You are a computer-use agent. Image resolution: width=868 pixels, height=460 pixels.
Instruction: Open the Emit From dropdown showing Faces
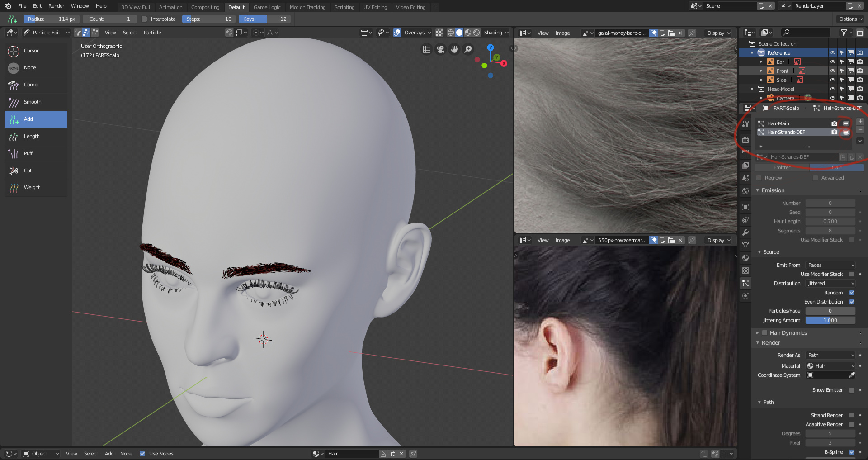coord(830,265)
